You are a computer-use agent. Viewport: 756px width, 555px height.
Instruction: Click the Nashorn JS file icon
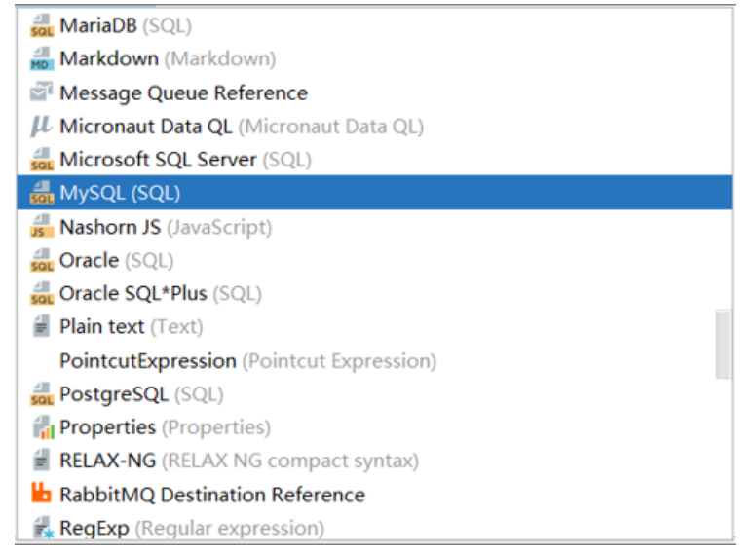click(x=42, y=228)
